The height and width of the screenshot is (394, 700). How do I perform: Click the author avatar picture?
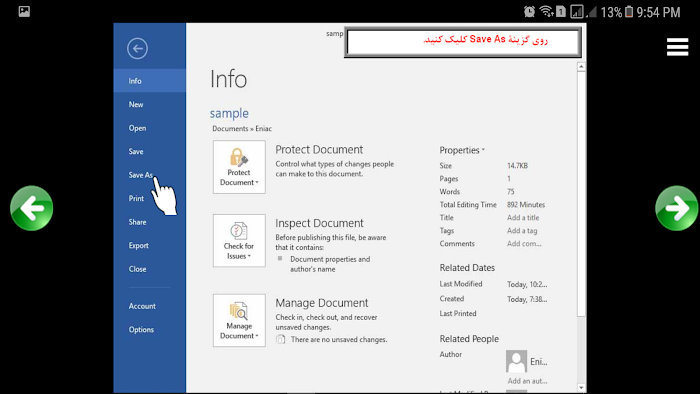[x=516, y=361]
